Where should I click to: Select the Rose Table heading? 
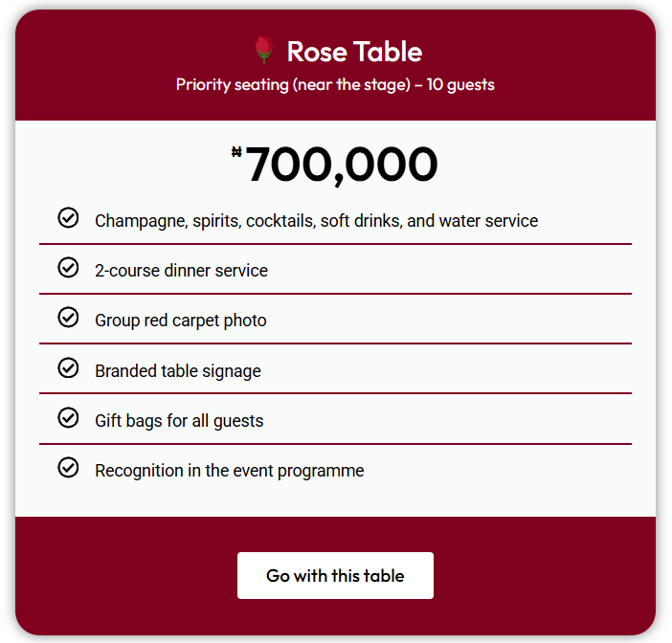(x=354, y=52)
